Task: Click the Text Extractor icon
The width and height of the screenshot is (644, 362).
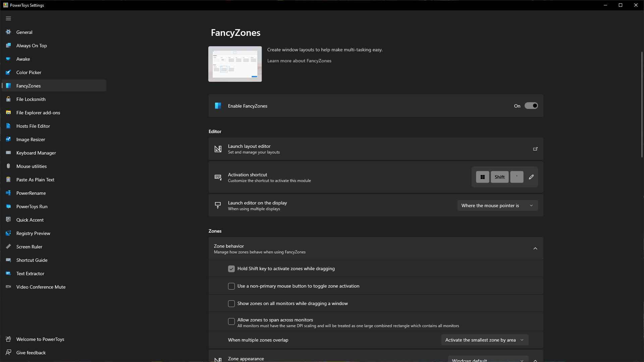Action: (8, 273)
